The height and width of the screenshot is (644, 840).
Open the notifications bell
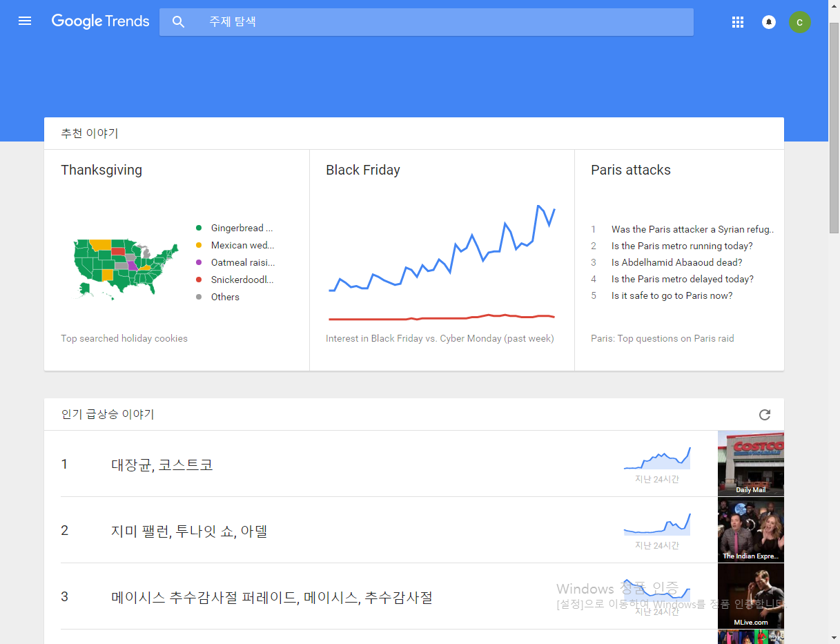[x=769, y=22]
